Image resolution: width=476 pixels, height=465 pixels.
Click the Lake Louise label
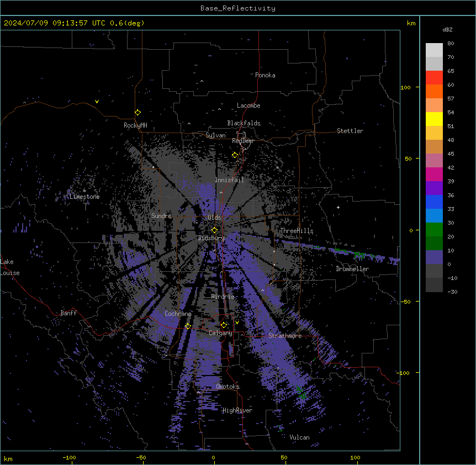(x=10, y=267)
